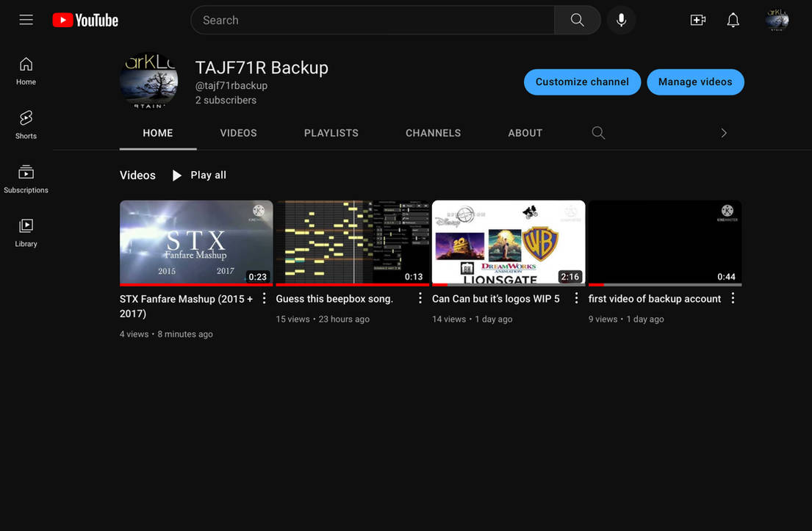The height and width of the screenshot is (531, 812).
Task: Open options for Guess this beepbox song
Action: pos(420,299)
